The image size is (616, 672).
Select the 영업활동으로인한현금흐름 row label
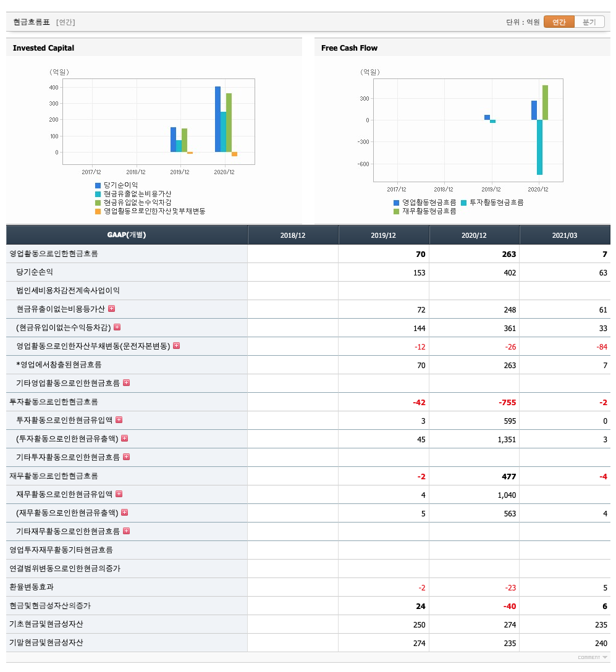pos(54,253)
